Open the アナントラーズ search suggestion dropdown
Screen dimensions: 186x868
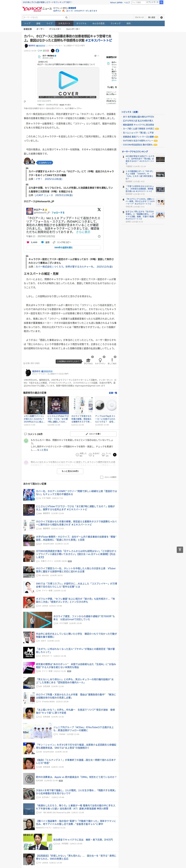[x=152, y=2]
